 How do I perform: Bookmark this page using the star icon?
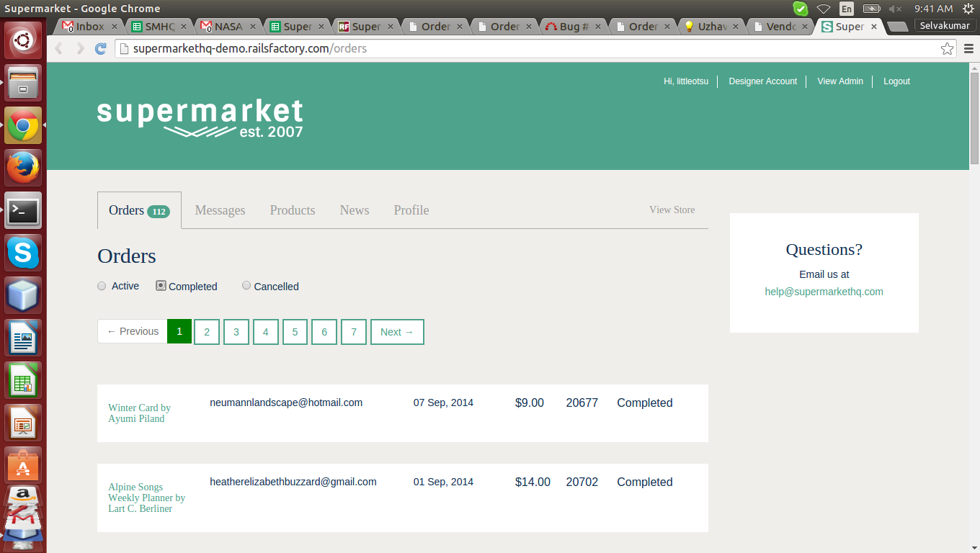pyautogui.click(x=947, y=49)
